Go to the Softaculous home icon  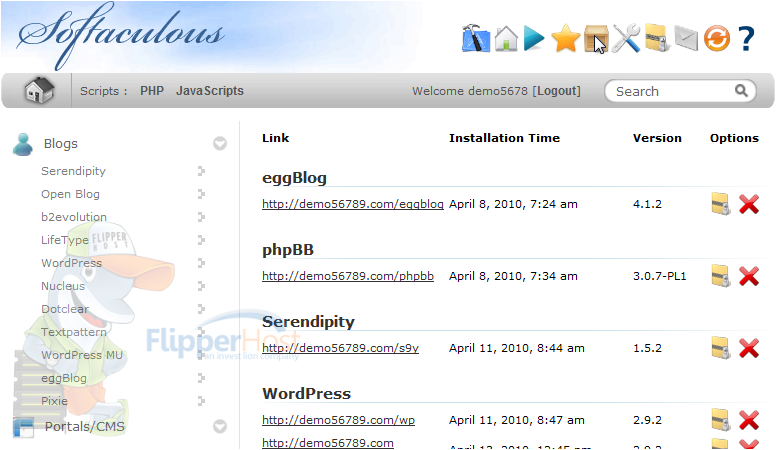tap(506, 38)
